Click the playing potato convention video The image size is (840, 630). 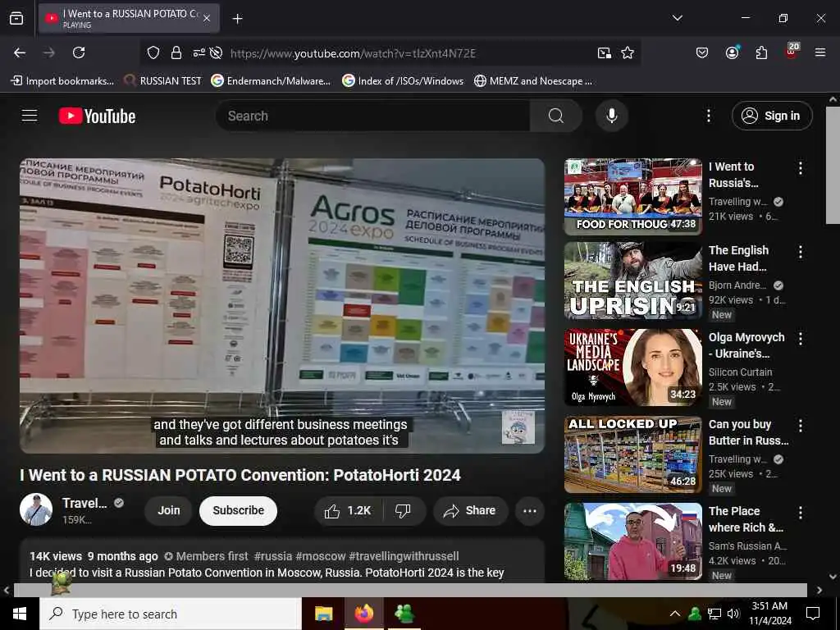tap(282, 305)
